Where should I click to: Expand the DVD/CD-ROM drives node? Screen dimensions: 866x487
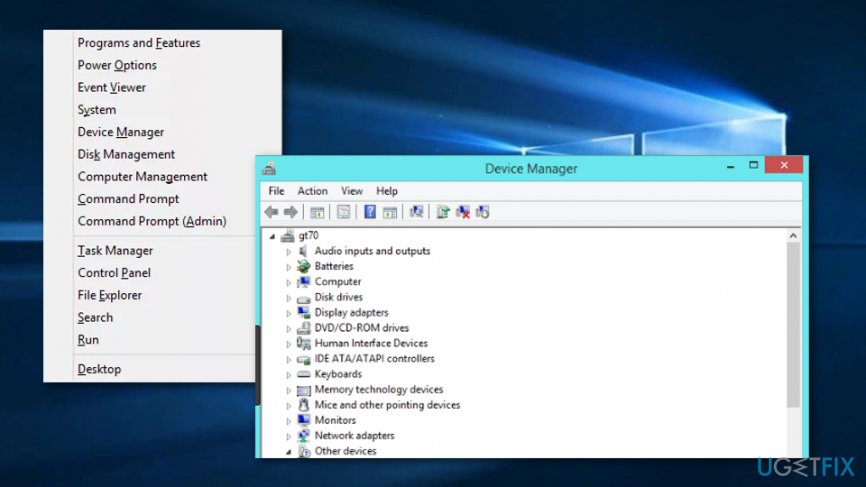[x=288, y=329]
